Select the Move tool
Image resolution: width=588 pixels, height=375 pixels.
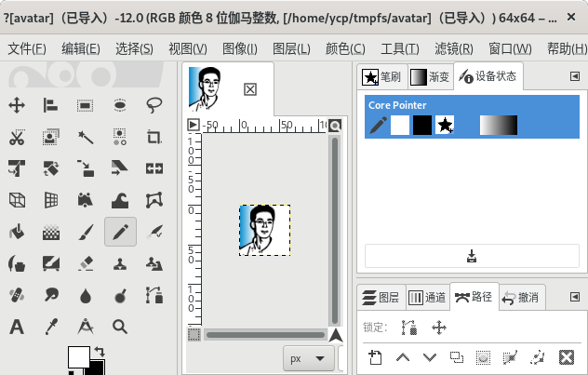point(17,105)
